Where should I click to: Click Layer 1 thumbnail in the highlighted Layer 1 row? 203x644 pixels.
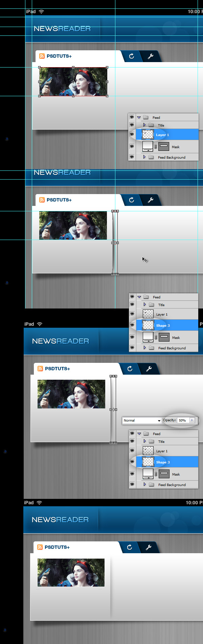pos(148,134)
